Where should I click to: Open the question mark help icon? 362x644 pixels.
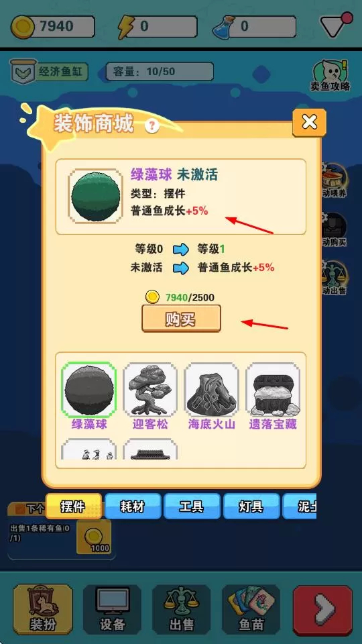[152, 125]
